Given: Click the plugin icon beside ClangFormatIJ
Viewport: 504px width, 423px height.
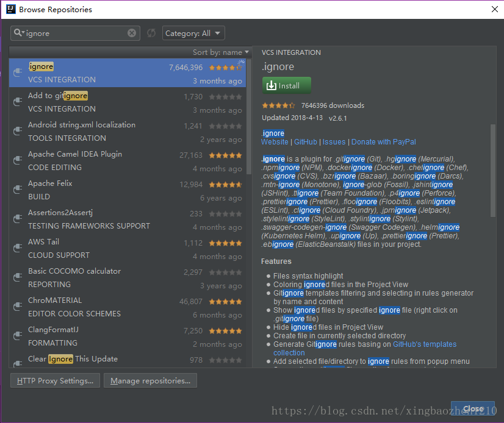Looking at the screenshot, I should (18, 336).
